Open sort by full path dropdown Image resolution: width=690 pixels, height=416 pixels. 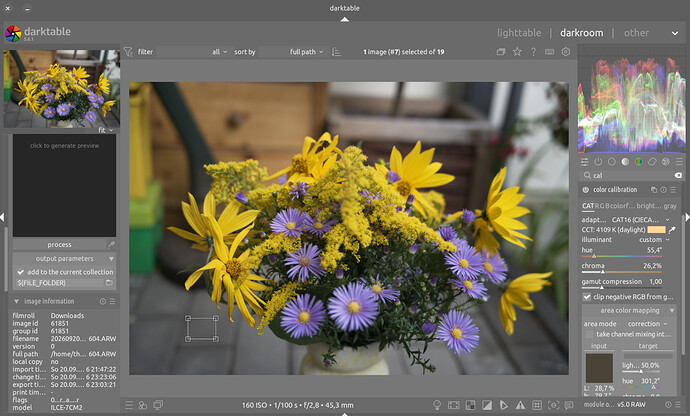click(292, 52)
